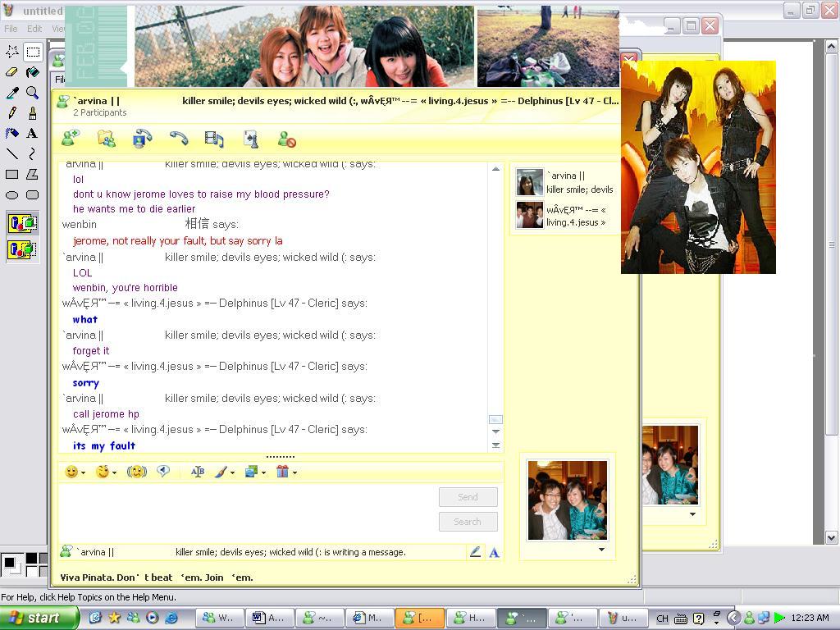Open the Viva Pinata ad link

(157, 577)
